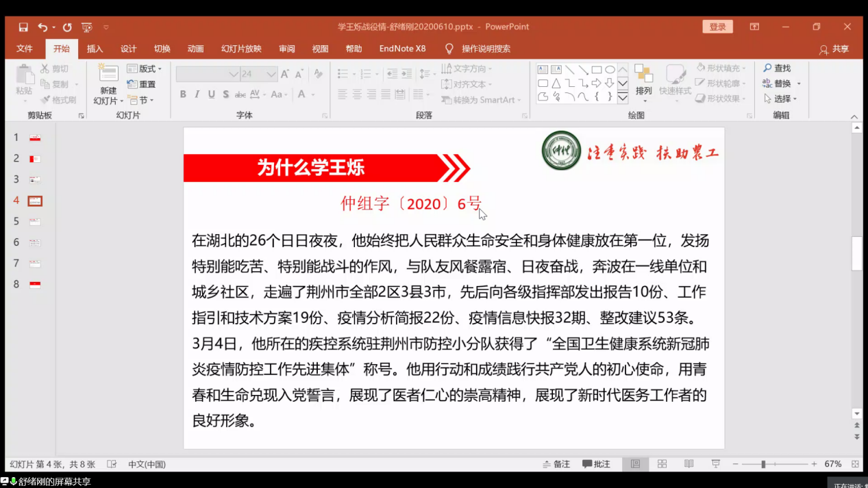The width and height of the screenshot is (868, 488).
Task: Click the Undo arrow icon
Action: (x=42, y=27)
